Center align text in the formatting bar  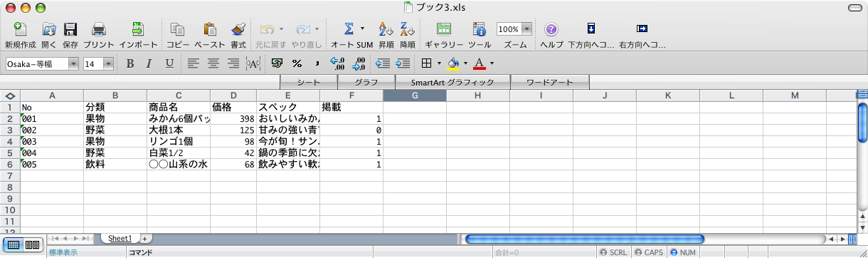pos(213,64)
